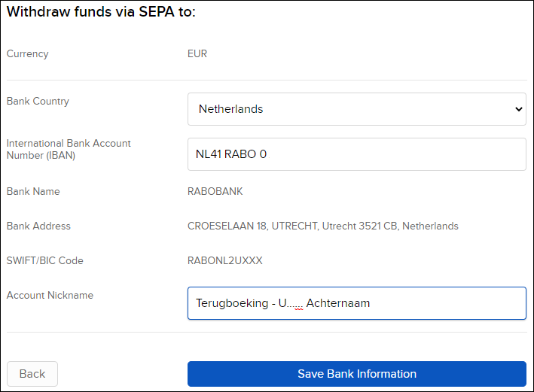Click the chevron arrow in the Bank Country select
Viewport: 534px width, 392px height.
(x=519, y=109)
